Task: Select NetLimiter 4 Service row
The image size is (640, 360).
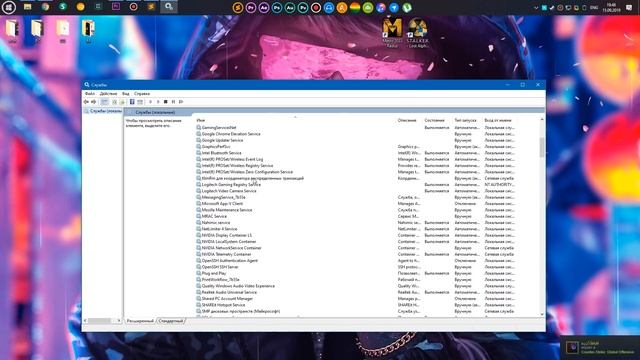Action: 355,229
